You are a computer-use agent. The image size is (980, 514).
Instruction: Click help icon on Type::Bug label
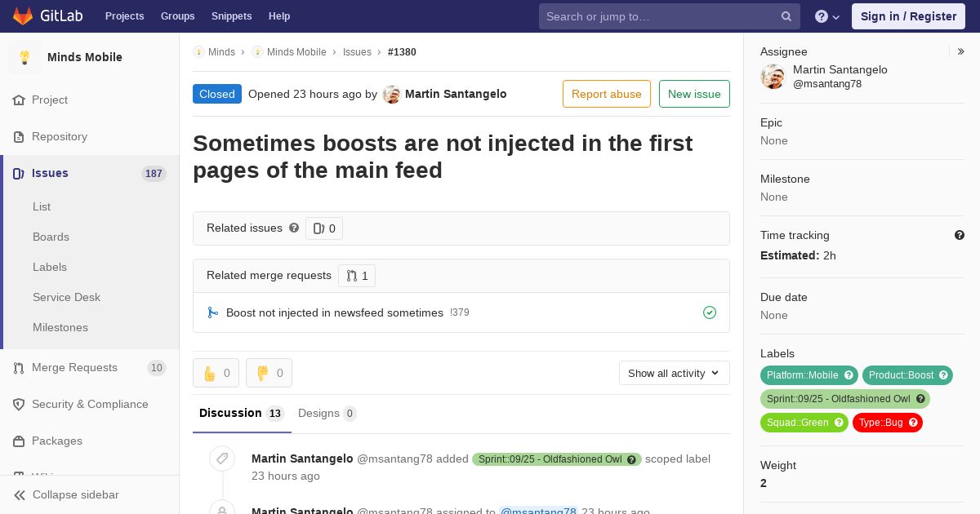[913, 423]
